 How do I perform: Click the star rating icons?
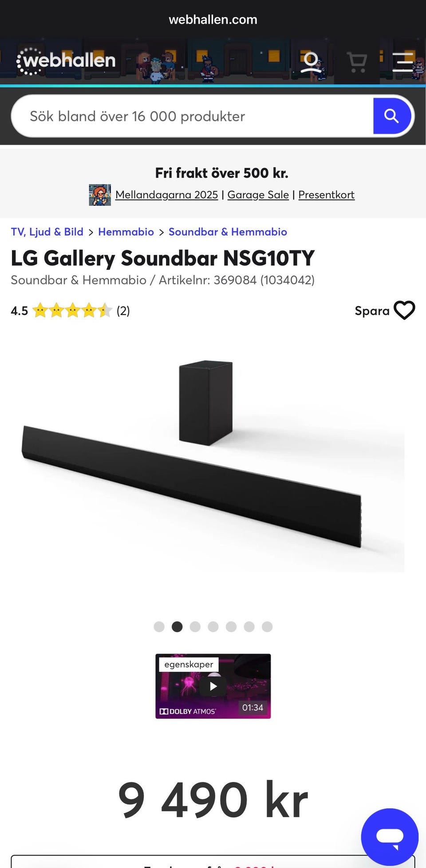(72, 311)
